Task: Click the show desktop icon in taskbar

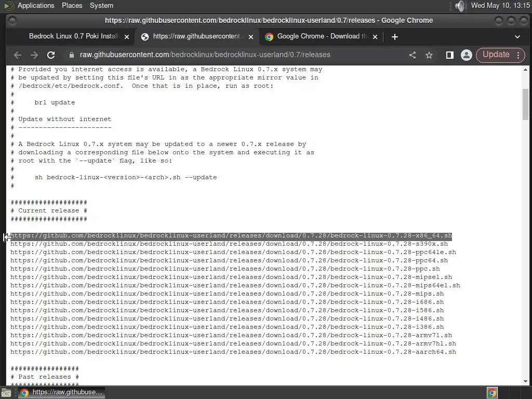Action: pyautogui.click(x=6, y=393)
